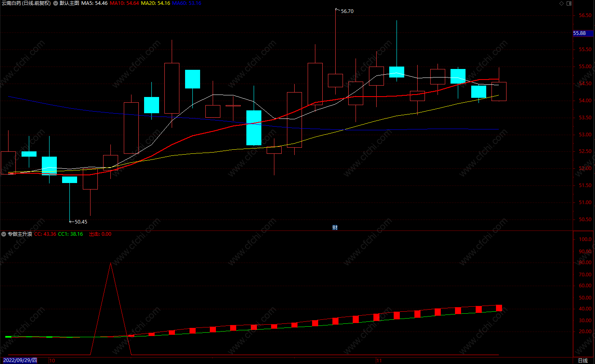
Task: Click the CC: 43.36 indicator value
Action: click(x=45, y=234)
